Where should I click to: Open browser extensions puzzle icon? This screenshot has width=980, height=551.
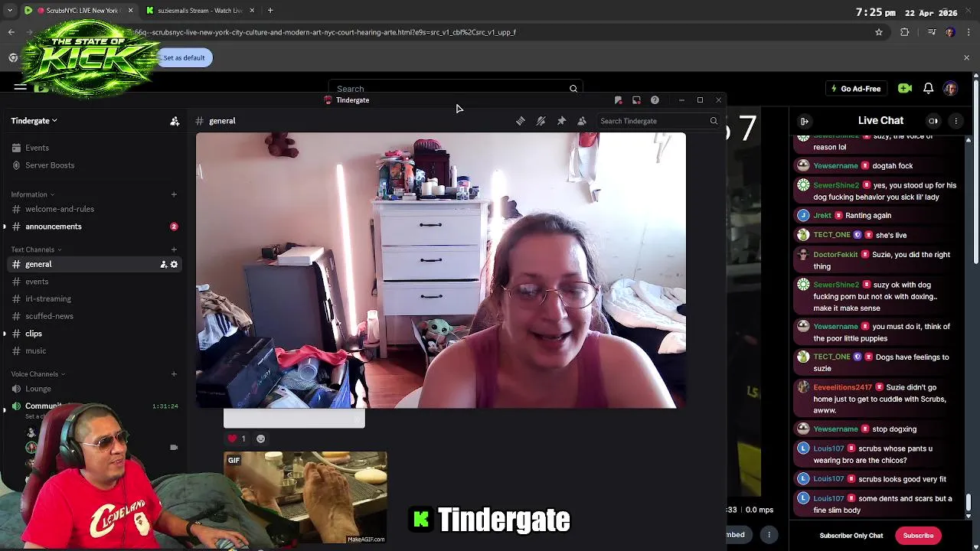pyautogui.click(x=905, y=32)
